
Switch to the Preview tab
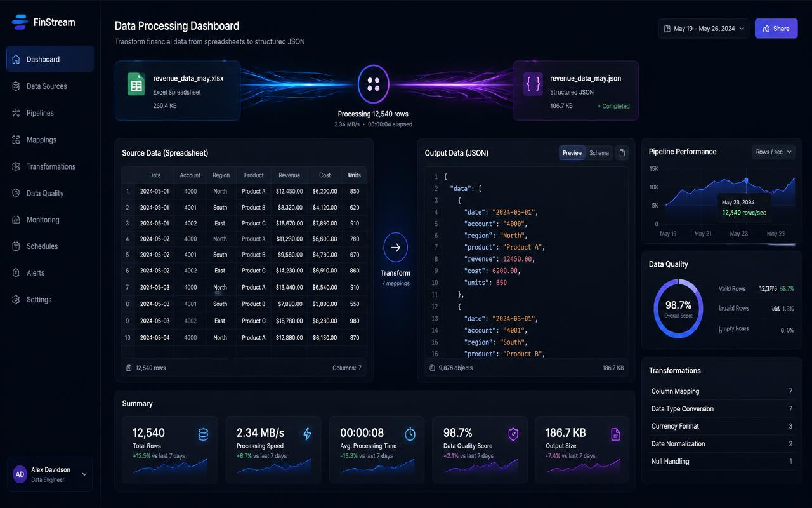[572, 153]
